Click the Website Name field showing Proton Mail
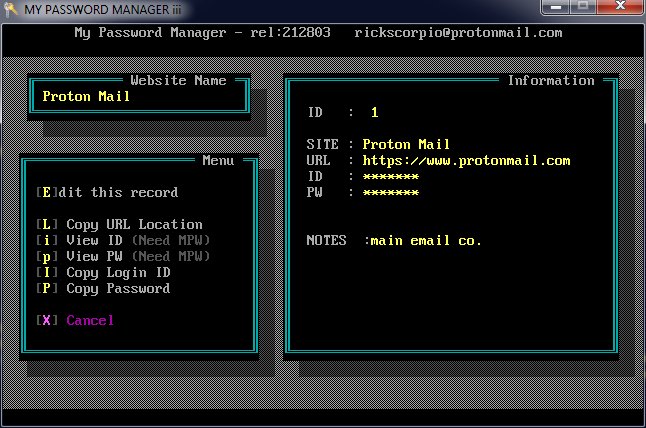The image size is (646, 428). pyautogui.click(x=138, y=97)
